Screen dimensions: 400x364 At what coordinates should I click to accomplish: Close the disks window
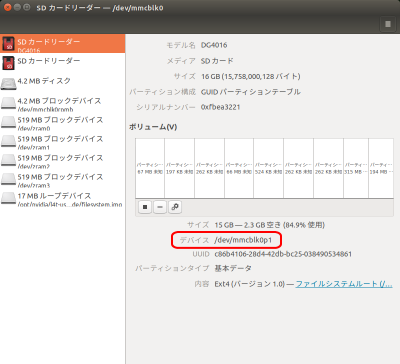point(7,7)
